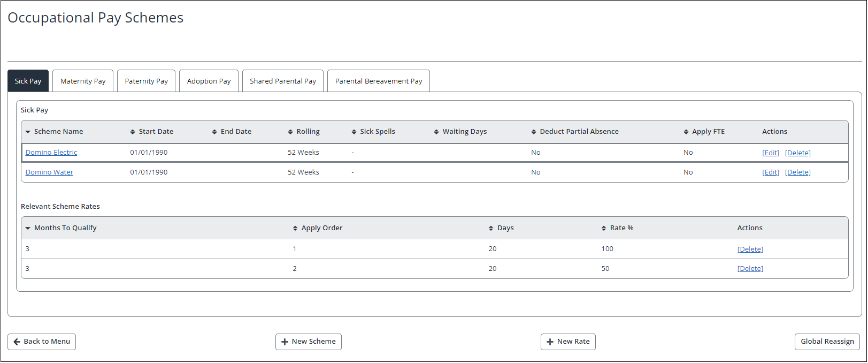The width and height of the screenshot is (868, 363).
Task: Delete the rate with Apply Order 2
Action: click(x=750, y=269)
